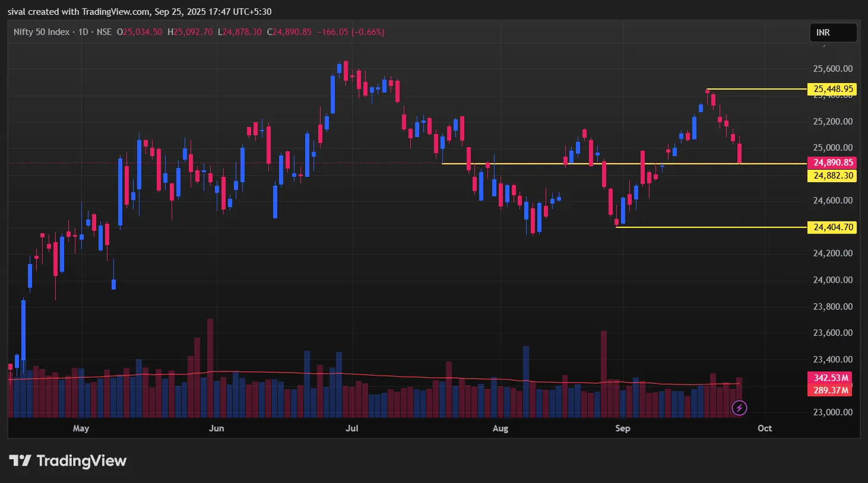Select the 24,404.70 yellow price label
The width and height of the screenshot is (868, 483).
pos(832,227)
